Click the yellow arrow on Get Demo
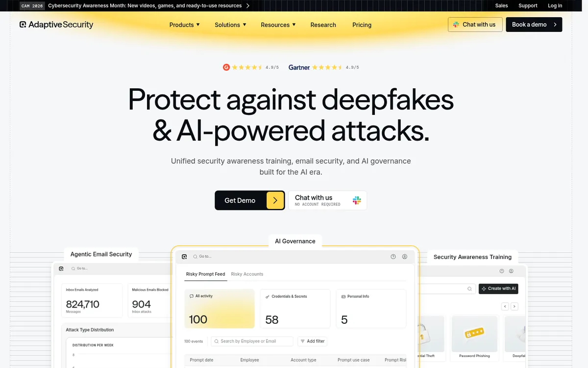This screenshot has height=368, width=588. 275,200
